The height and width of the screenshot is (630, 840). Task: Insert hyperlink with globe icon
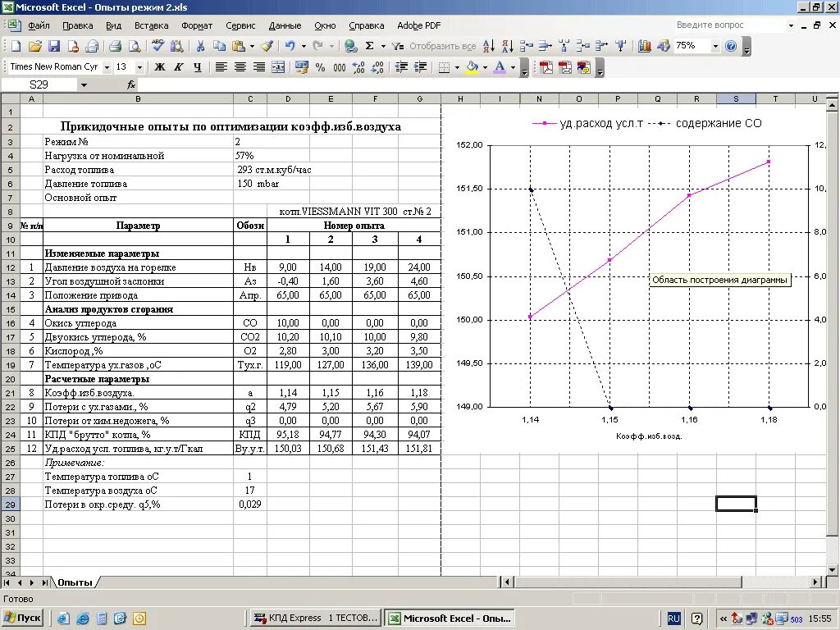point(351,46)
